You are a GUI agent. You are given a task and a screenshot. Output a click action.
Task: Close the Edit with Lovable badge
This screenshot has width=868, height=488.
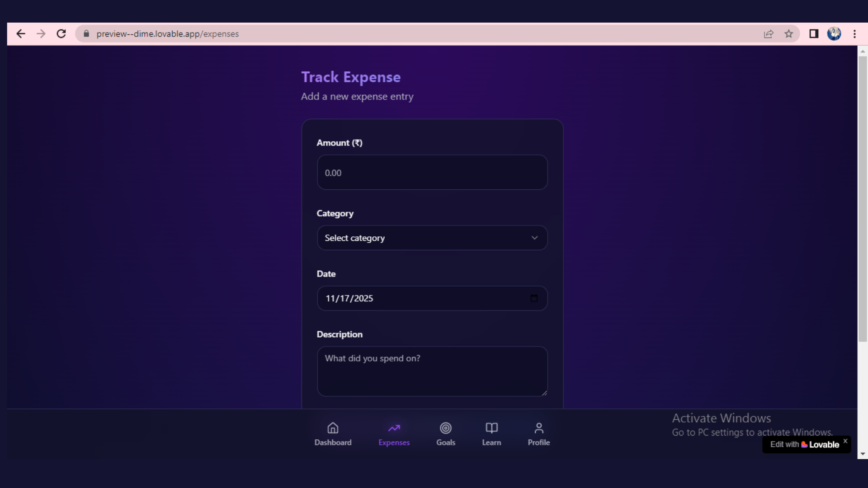pyautogui.click(x=845, y=441)
